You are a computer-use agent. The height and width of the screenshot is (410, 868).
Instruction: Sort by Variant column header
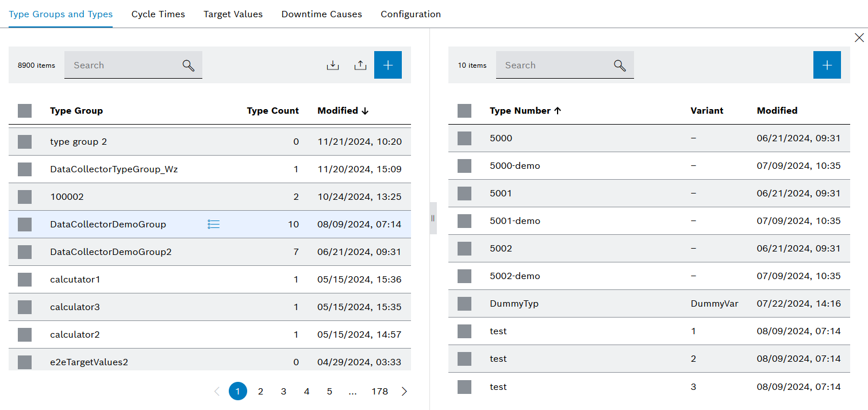pyautogui.click(x=707, y=111)
